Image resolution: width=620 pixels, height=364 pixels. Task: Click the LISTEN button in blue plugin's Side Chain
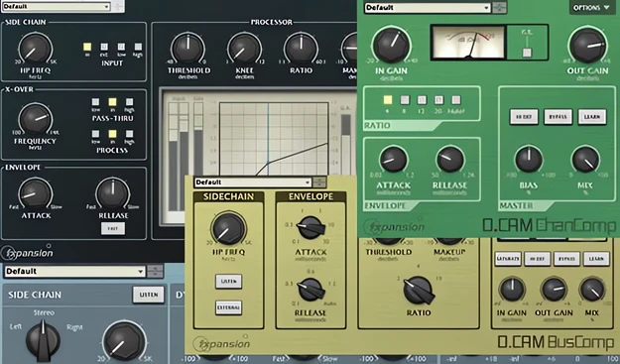[x=149, y=295]
